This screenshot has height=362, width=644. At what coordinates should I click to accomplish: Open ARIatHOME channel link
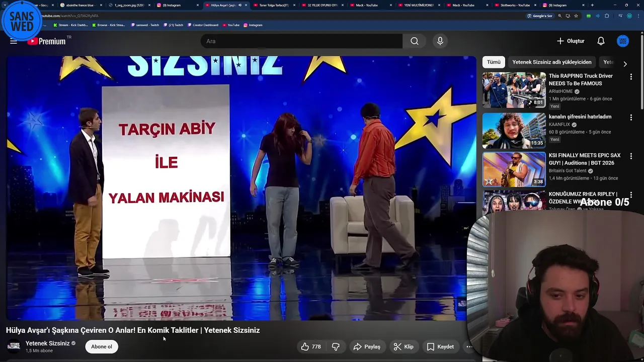coord(561,92)
